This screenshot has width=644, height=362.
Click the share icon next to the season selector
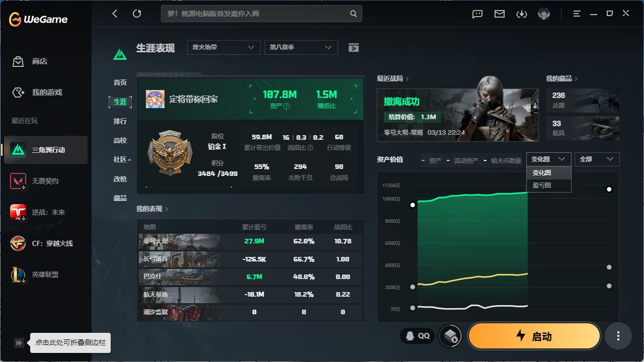[x=354, y=47]
